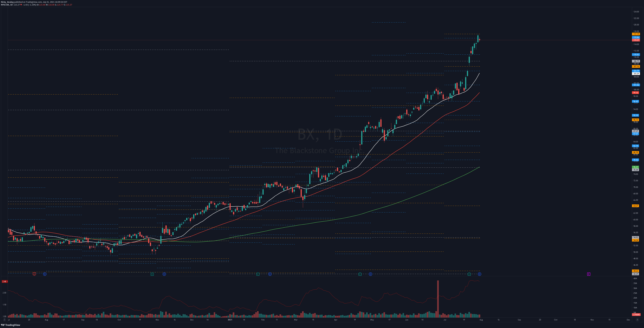Image resolution: width=644 pixels, height=328 pixels.
Task: Click the red 2.968M volume label
Action: pyautogui.click(x=636, y=315)
